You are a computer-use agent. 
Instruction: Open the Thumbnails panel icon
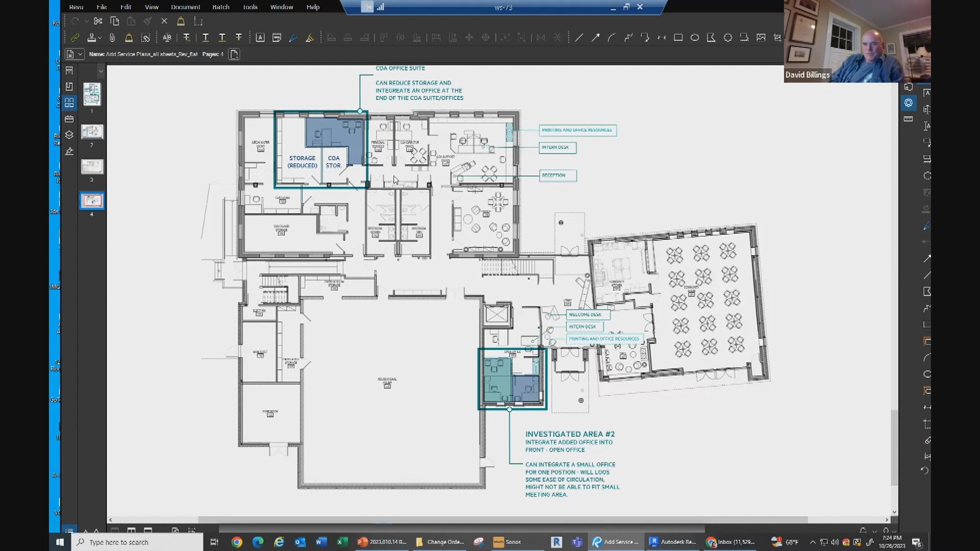[x=69, y=103]
